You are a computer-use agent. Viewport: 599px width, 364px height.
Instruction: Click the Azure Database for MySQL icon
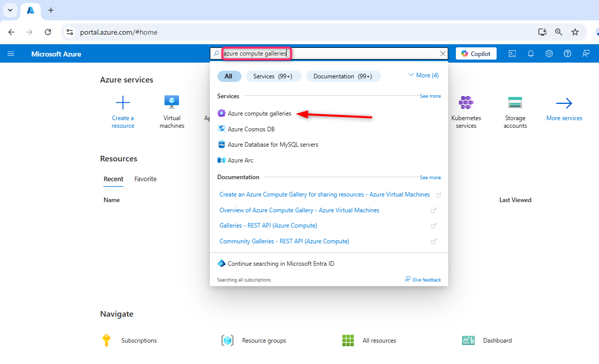(221, 145)
